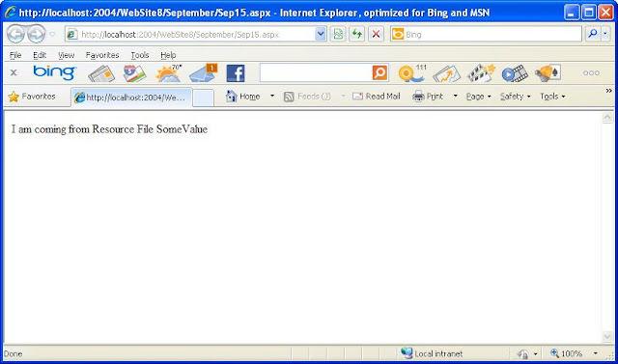Click Local intranet security zone

pos(432,353)
